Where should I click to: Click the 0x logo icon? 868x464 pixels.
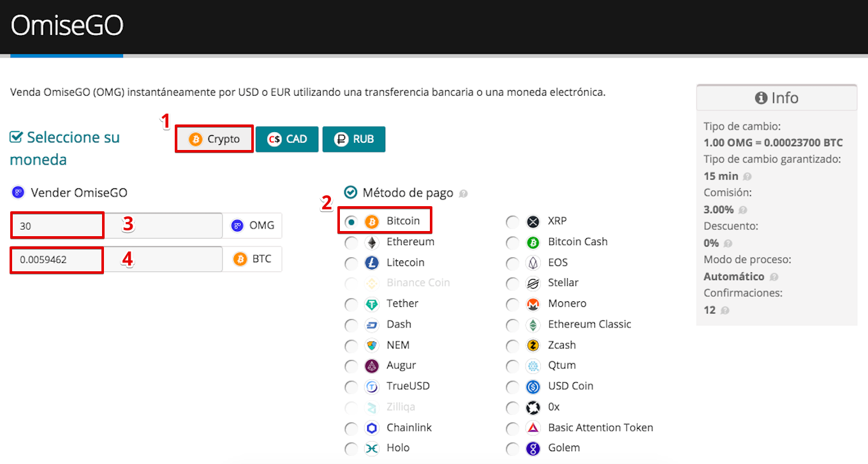(x=533, y=408)
